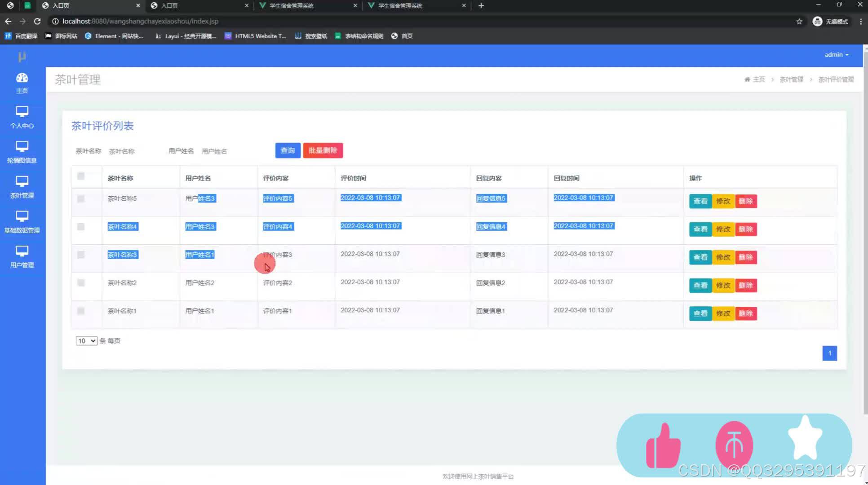
Task: Select the 评价内容3 cell text
Action: 278,255
